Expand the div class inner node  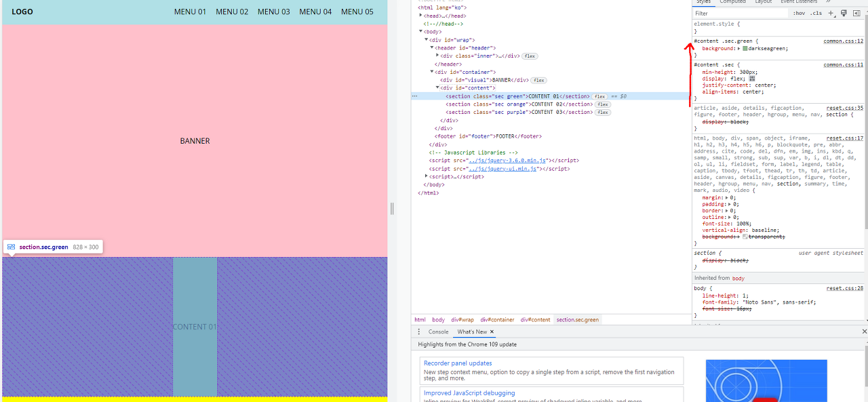(x=437, y=56)
